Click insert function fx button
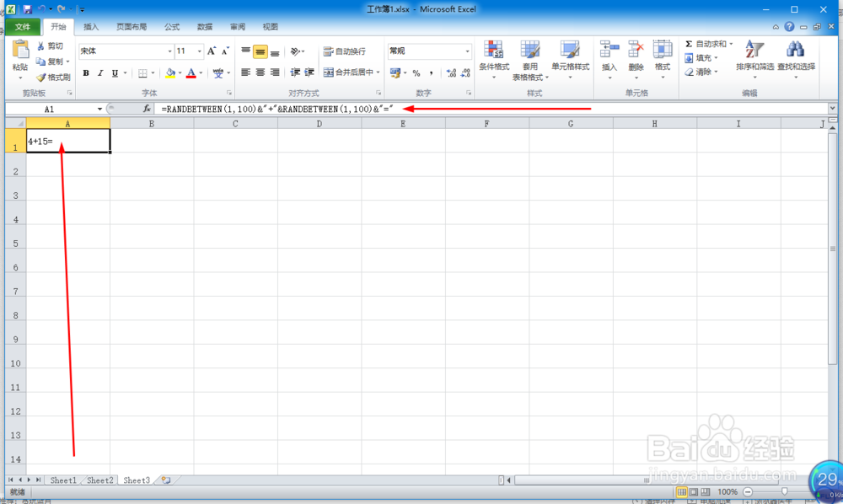Screen dimensions: 843x504 click(146, 109)
